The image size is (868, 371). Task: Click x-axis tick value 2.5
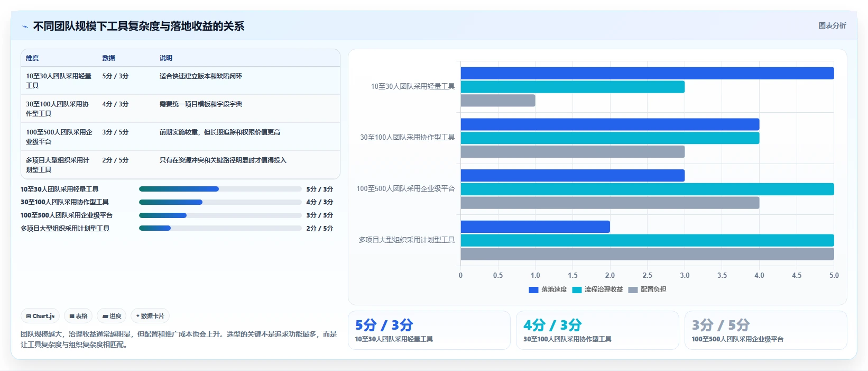tap(647, 276)
